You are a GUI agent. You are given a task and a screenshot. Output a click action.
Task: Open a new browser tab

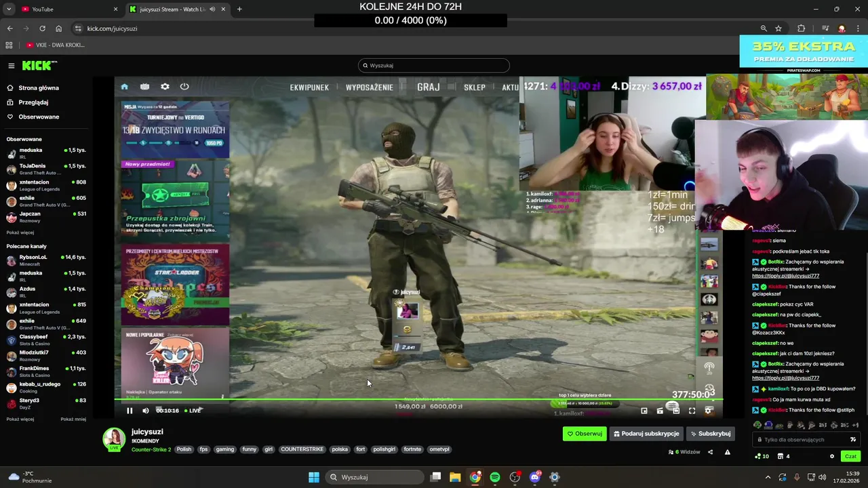point(239,9)
